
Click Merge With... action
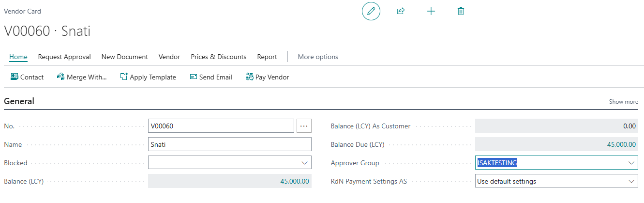(x=82, y=77)
